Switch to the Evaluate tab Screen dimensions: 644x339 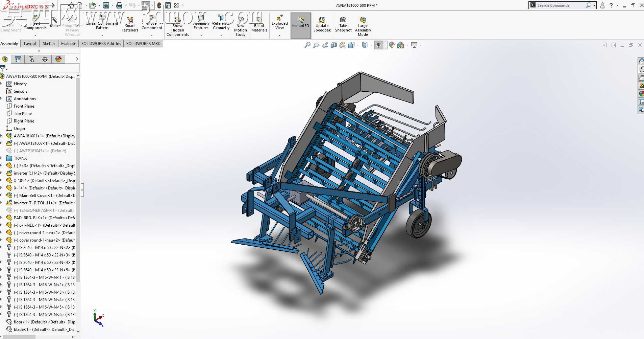point(69,43)
